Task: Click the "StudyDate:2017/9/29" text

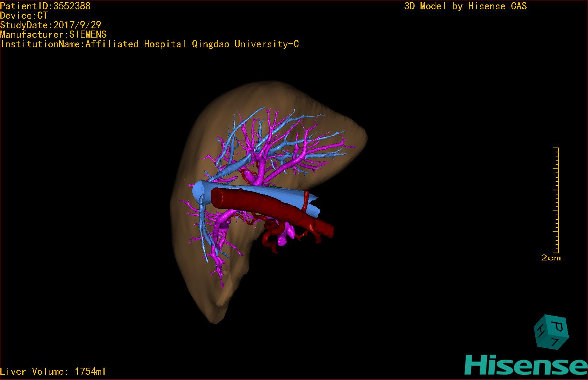Action: (x=51, y=25)
